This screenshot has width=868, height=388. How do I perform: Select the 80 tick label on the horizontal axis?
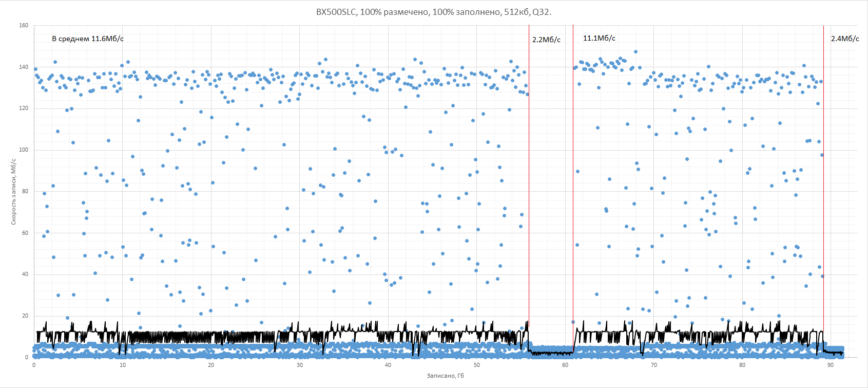[742, 365]
